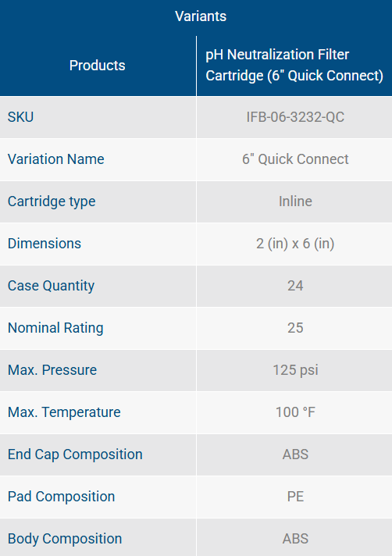Click the Case Quantity value 24
392x556 pixels.
pos(295,286)
